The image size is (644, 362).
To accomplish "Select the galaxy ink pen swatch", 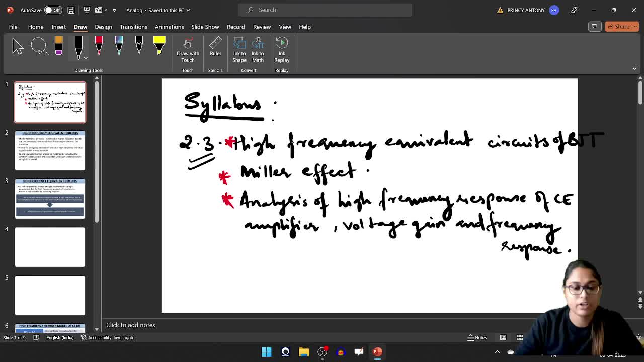I will pos(119,46).
